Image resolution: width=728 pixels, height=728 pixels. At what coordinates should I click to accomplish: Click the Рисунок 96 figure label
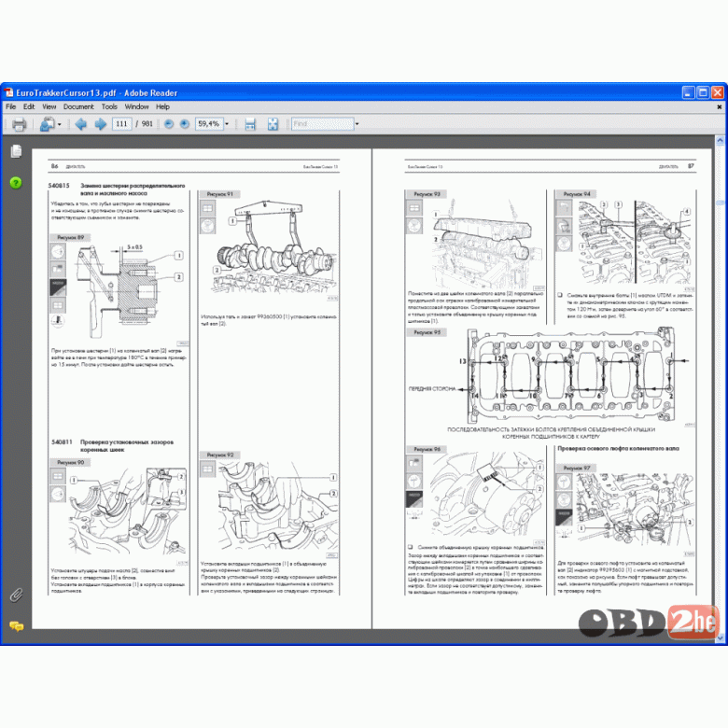point(427,450)
